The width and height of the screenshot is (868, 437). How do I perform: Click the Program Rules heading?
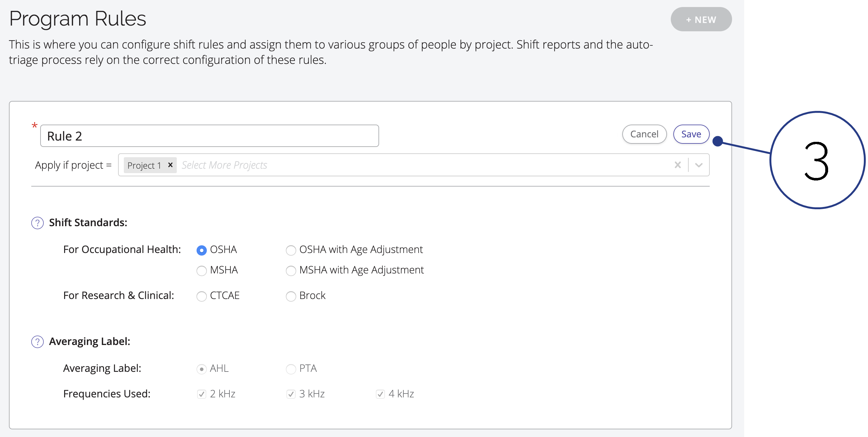tap(78, 19)
